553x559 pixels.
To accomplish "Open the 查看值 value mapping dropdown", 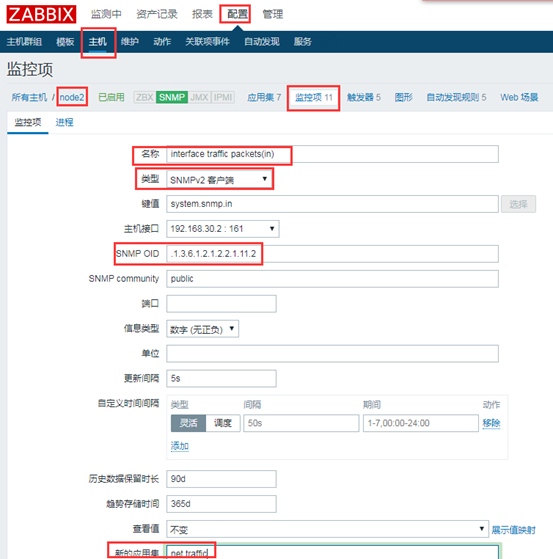I will click(327, 529).
